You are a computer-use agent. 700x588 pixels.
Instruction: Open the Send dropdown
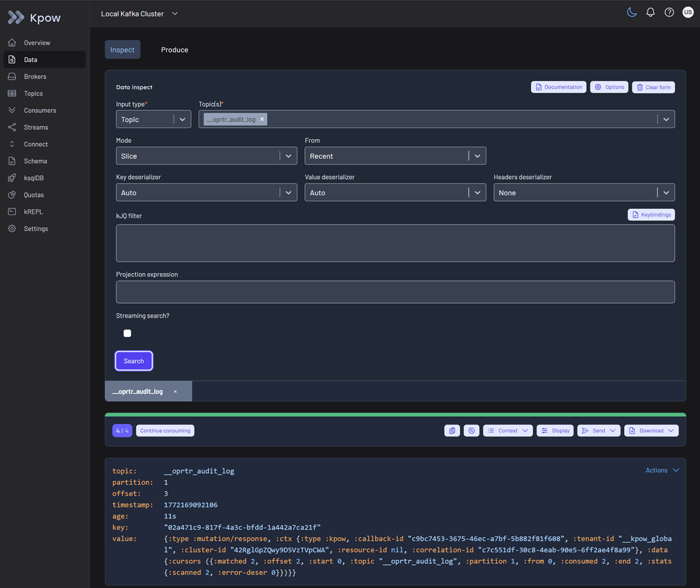599,431
